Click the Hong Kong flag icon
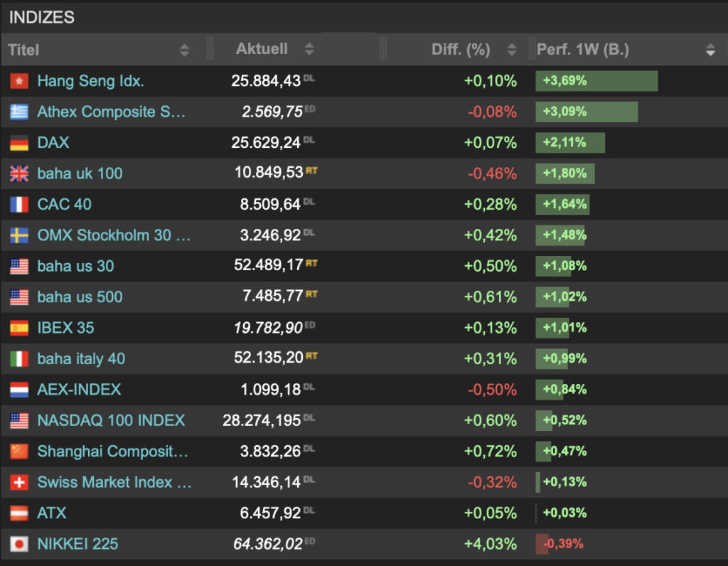 click(19, 81)
